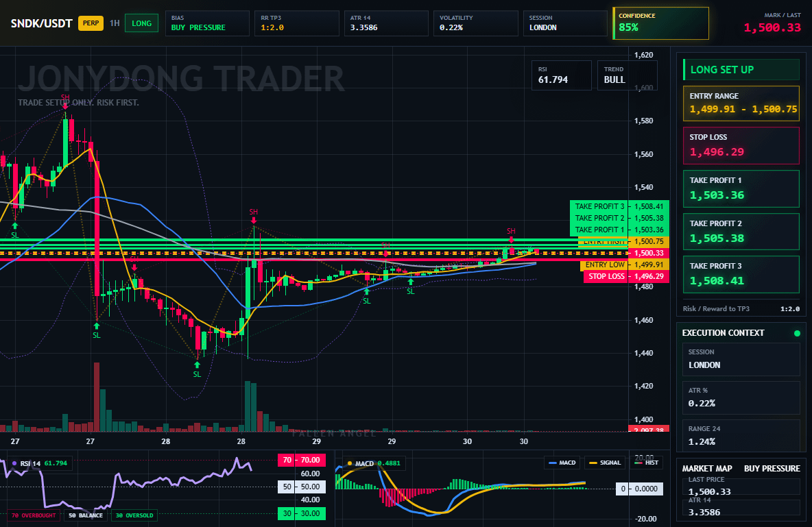Image resolution: width=812 pixels, height=527 pixels.
Task: Click the SH marker above the 1,580 peak
Action: (65, 97)
